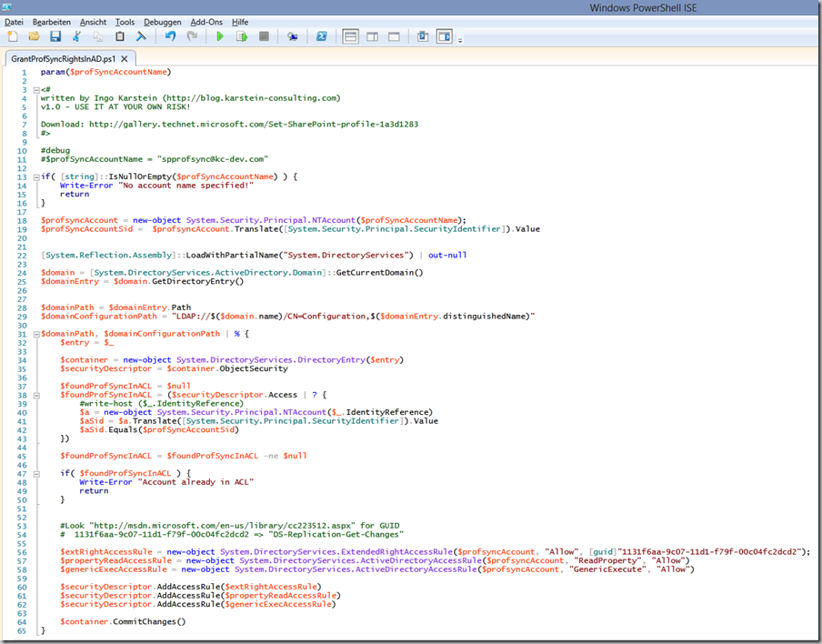The image size is (822, 644).
Task: Close the GrantProfSyncRightsInAD.ps1 tab
Action: pos(125,59)
